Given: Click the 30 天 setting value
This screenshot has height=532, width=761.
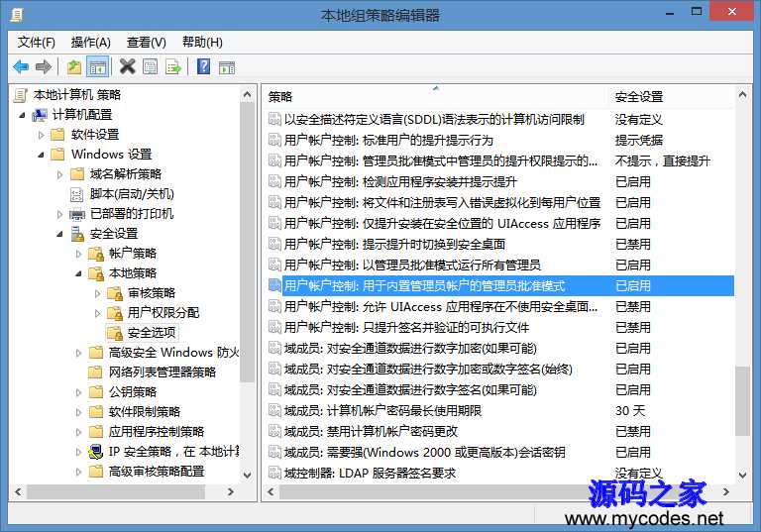Looking at the screenshot, I should point(630,411).
